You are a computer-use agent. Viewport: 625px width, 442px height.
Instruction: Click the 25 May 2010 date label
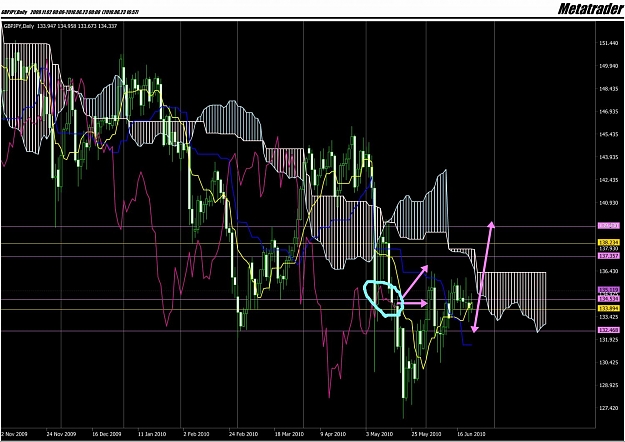[x=426, y=434]
